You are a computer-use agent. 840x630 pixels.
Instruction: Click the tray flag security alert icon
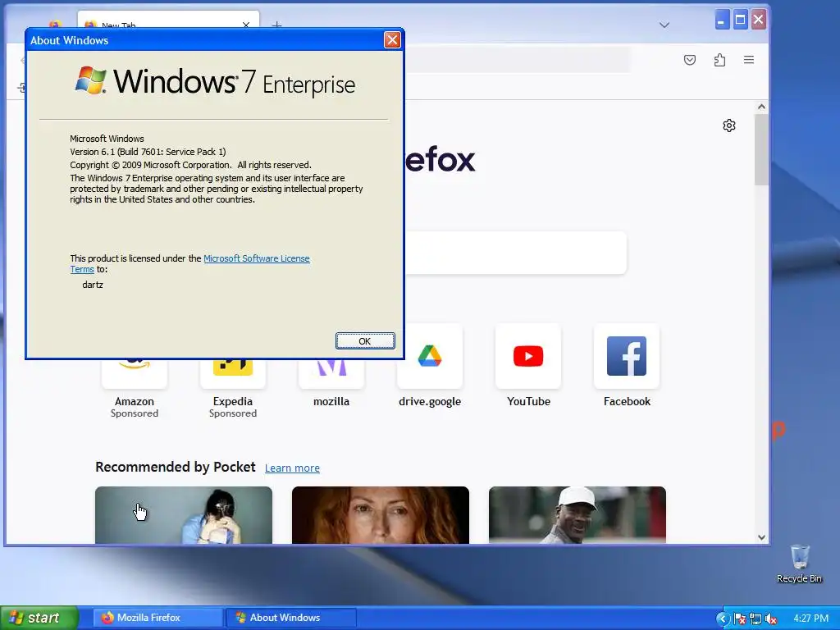pos(740,619)
